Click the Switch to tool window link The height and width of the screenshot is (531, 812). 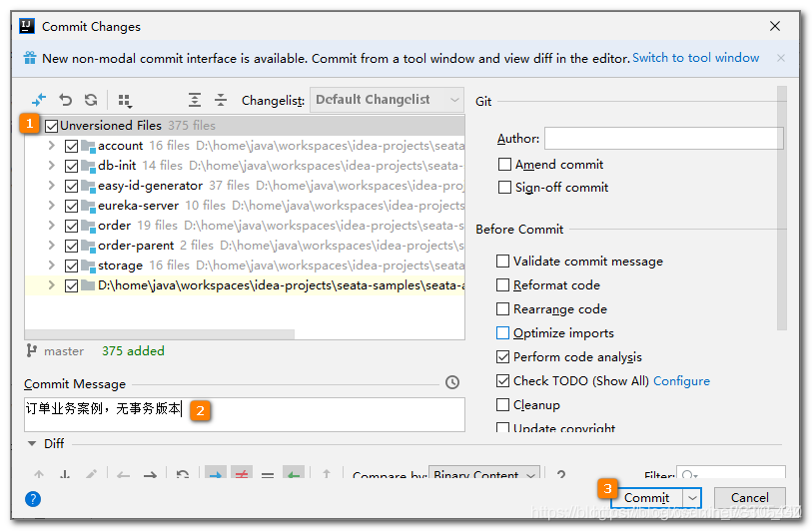coord(695,58)
